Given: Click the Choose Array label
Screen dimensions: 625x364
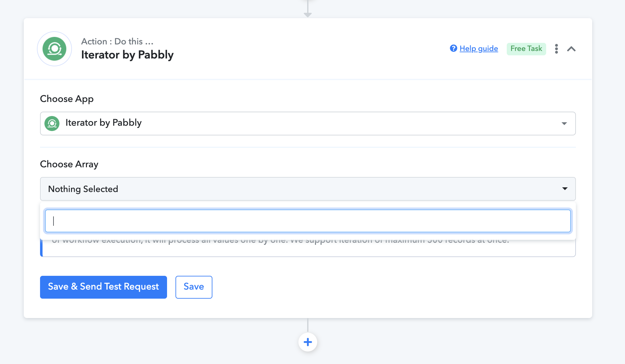Looking at the screenshot, I should [69, 164].
